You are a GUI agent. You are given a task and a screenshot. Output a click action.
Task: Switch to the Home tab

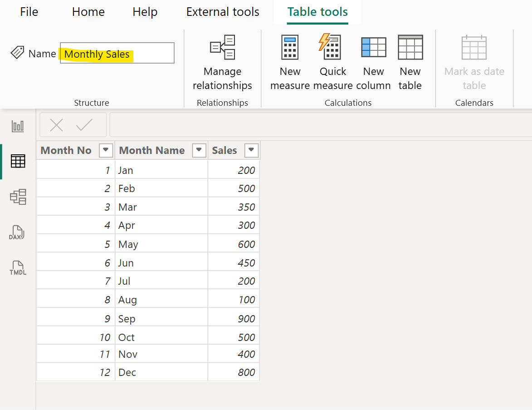(x=88, y=12)
